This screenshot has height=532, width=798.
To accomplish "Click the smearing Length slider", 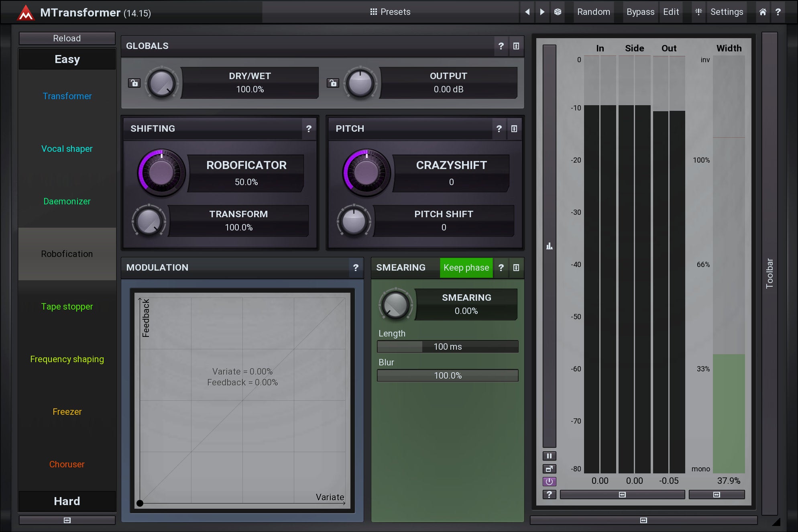I will pyautogui.click(x=448, y=347).
